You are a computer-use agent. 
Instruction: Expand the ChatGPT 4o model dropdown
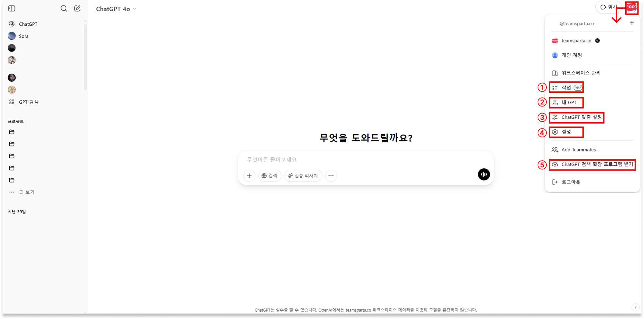click(x=116, y=9)
